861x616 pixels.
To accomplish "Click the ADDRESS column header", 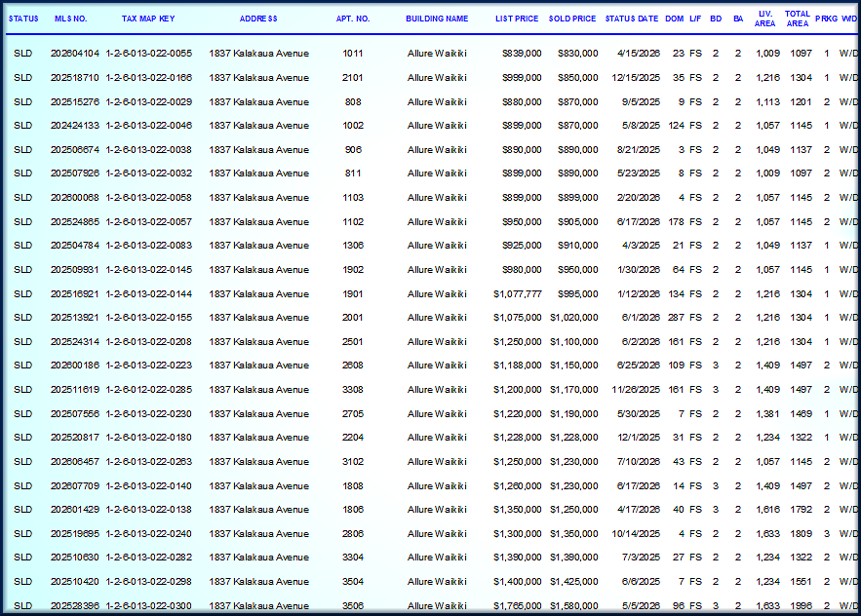I will (258, 19).
